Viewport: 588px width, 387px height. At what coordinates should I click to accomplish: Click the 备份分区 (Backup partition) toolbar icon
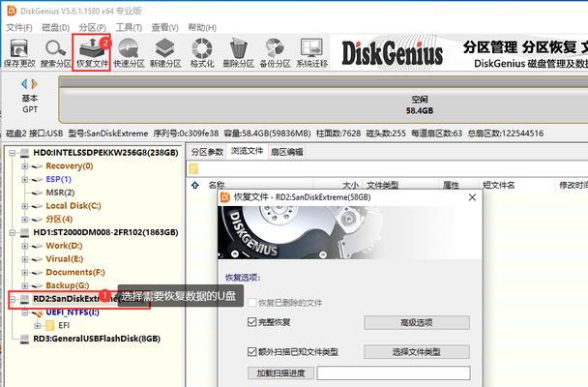[275, 48]
